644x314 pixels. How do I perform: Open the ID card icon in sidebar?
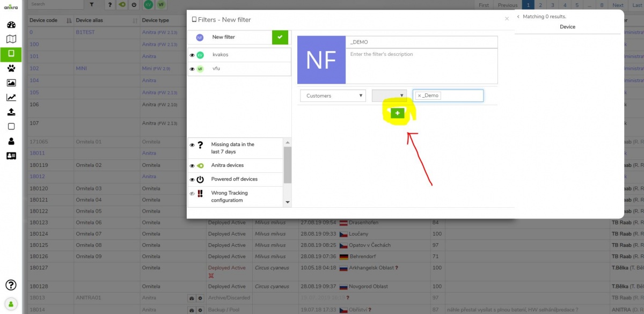(x=11, y=156)
